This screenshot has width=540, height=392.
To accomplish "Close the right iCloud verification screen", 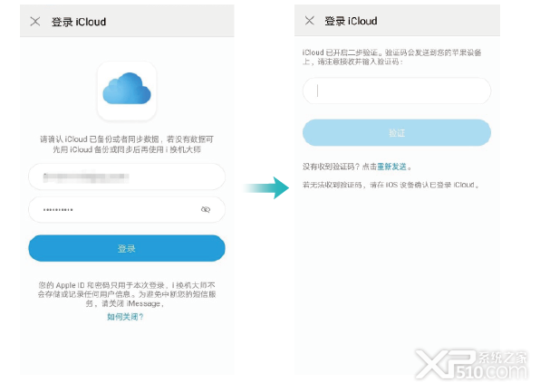I will 310,21.
